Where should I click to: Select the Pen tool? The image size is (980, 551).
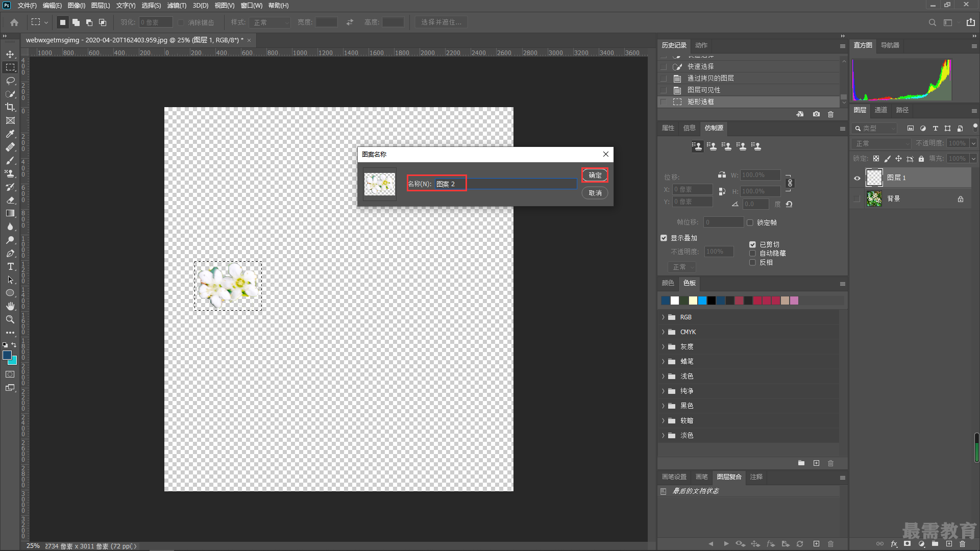(x=10, y=253)
